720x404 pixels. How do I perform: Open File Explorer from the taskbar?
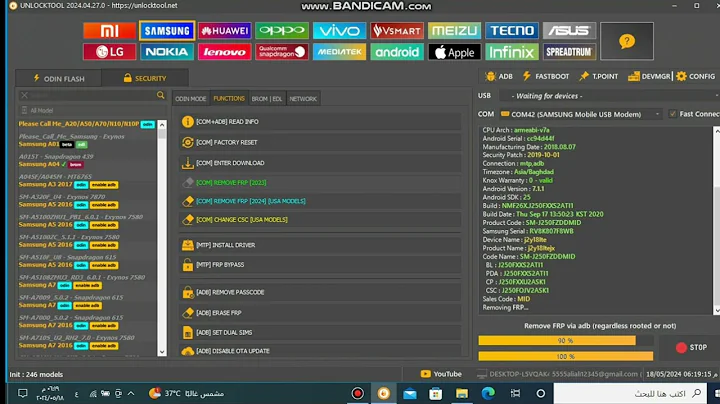(462, 393)
